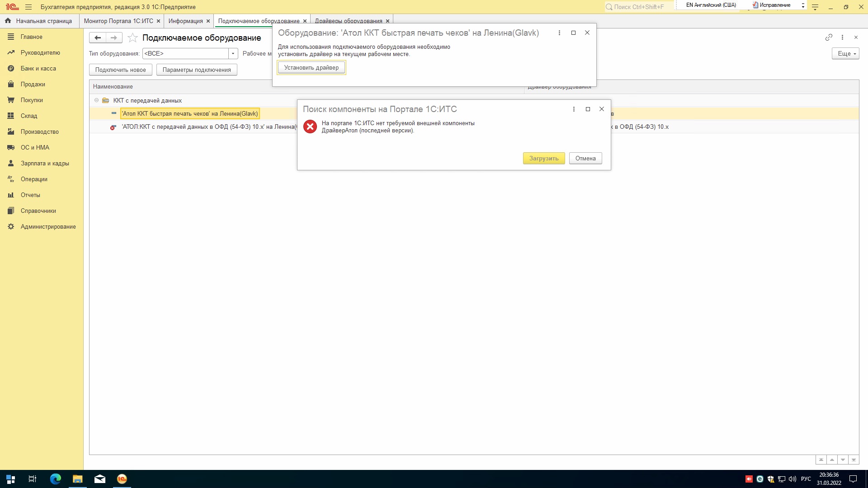Click the volume tray icon
Screen dimensions: 868x488
[792, 479]
